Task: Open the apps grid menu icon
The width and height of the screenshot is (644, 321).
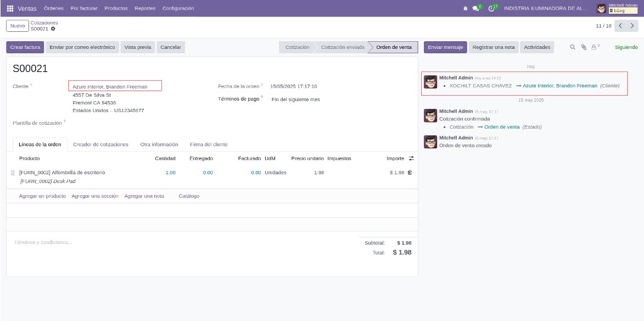Action: click(10, 8)
